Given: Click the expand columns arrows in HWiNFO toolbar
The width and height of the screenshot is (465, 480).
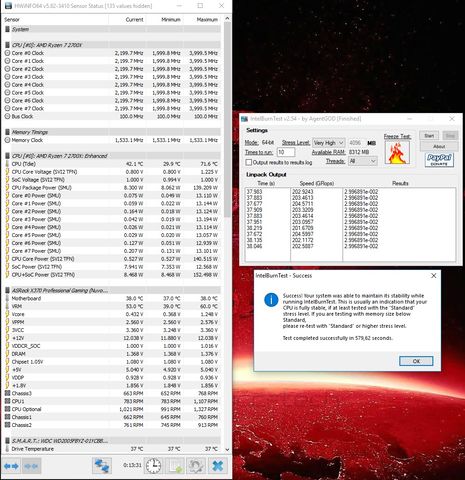Looking at the screenshot, I should click(11, 466).
